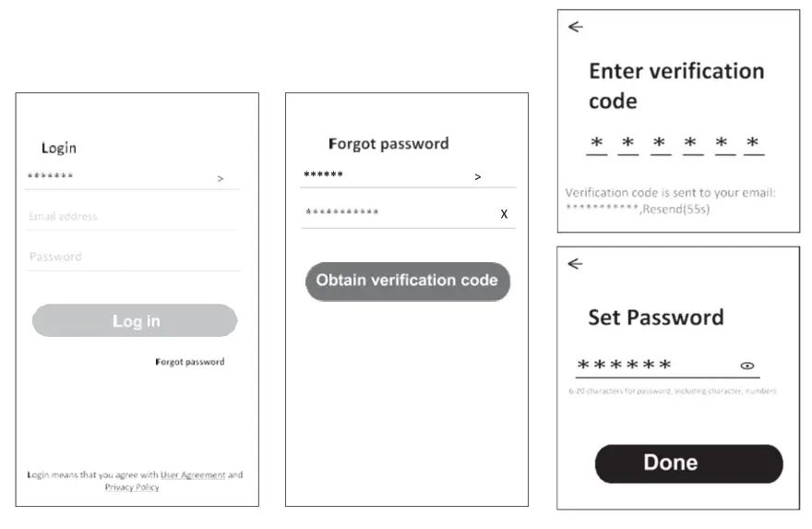Viewport: 812px width, 529px height.
Task: Click the first verification code digit box
Action: click(x=597, y=144)
